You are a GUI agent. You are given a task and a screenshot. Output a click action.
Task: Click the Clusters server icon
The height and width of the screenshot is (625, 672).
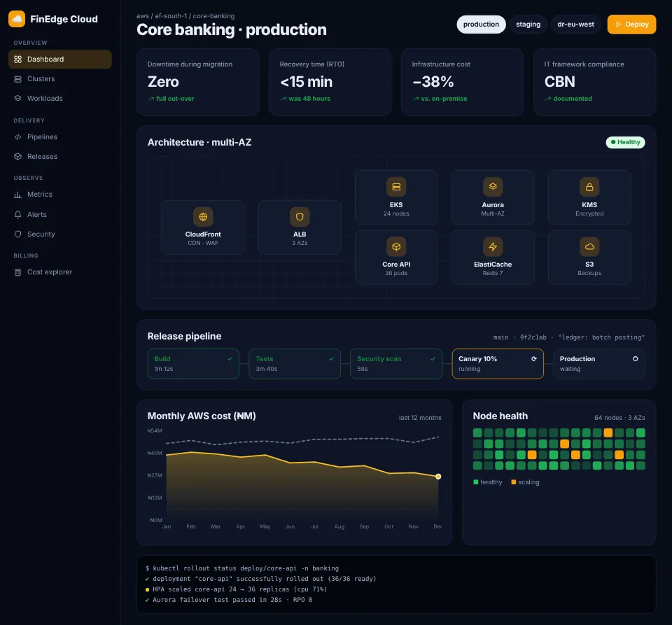coord(17,79)
